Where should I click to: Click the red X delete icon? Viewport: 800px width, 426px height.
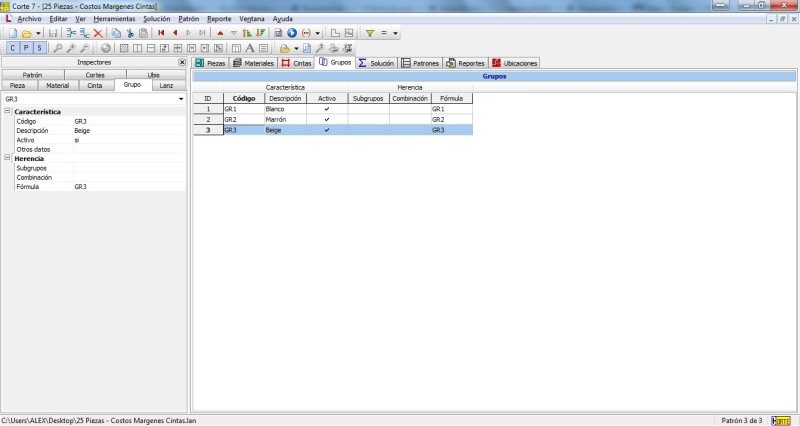click(x=98, y=33)
